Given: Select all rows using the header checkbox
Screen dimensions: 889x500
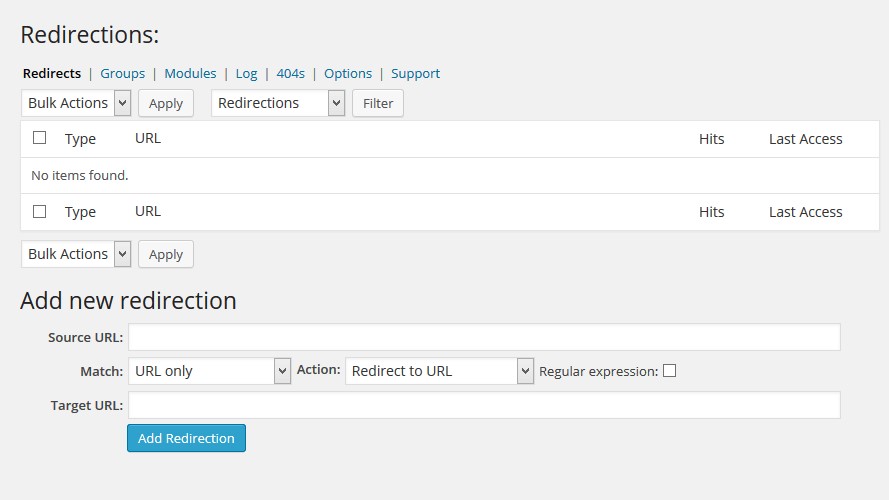Looking at the screenshot, I should (40, 138).
